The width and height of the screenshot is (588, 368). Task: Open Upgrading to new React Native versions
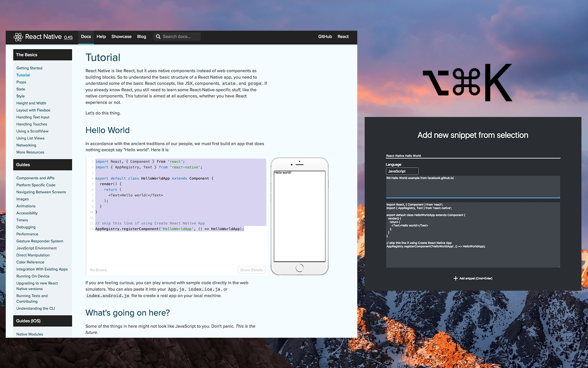pos(37,286)
